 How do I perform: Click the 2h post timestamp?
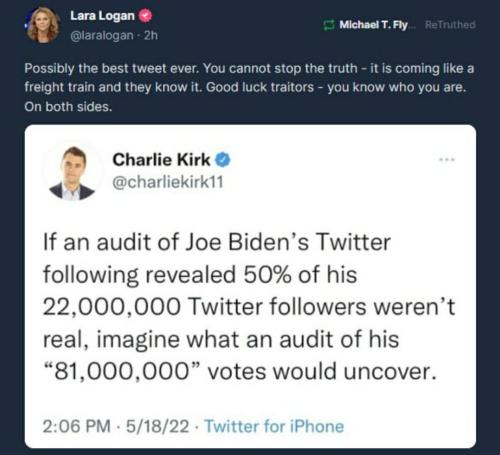(x=151, y=35)
